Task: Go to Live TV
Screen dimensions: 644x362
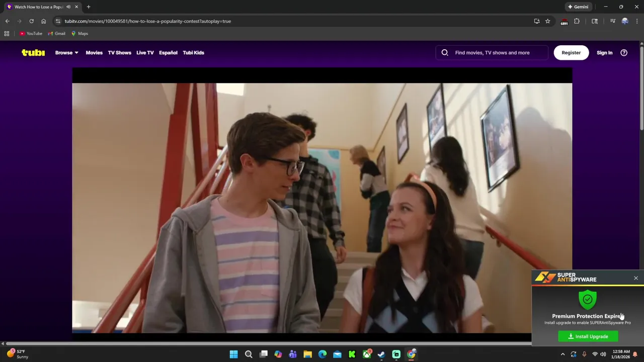Action: (x=145, y=52)
